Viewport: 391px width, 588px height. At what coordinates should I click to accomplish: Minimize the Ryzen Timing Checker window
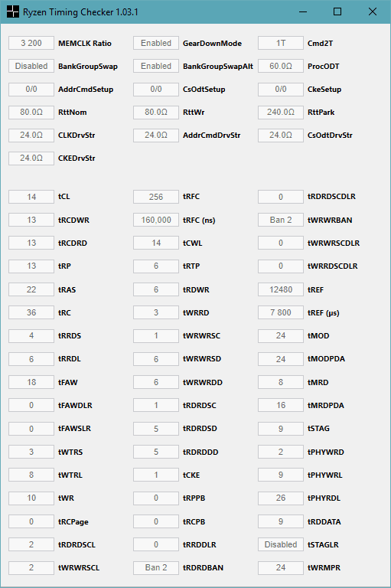click(x=303, y=11)
